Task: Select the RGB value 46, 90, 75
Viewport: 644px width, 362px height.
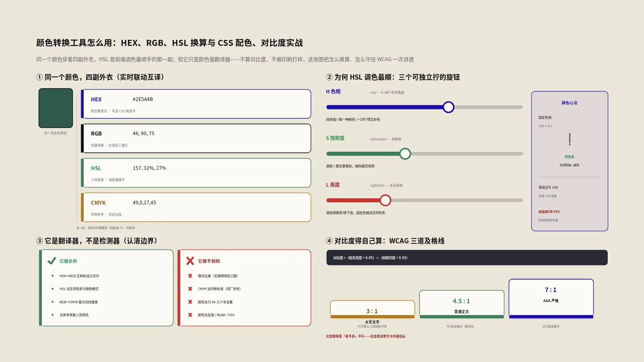Action: point(144,134)
